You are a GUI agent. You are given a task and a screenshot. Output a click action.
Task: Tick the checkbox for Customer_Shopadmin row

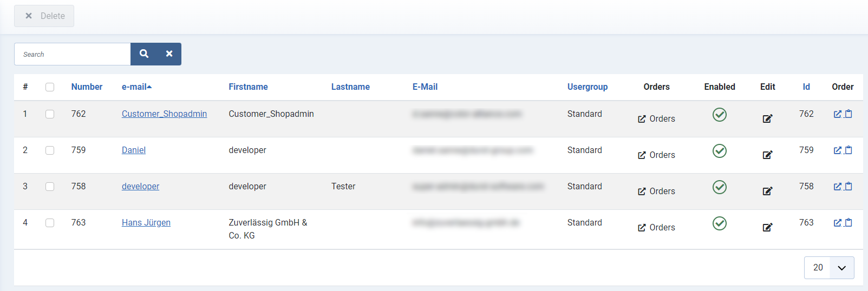click(50, 114)
